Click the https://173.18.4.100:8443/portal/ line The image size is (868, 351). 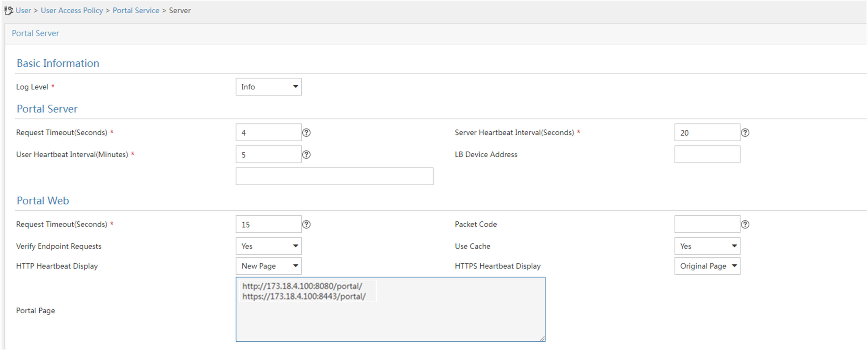click(x=304, y=296)
